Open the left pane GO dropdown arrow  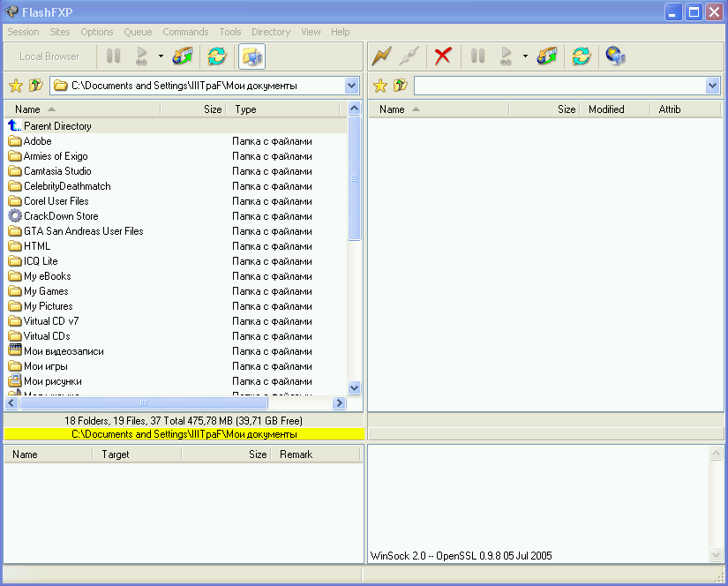tap(161, 56)
